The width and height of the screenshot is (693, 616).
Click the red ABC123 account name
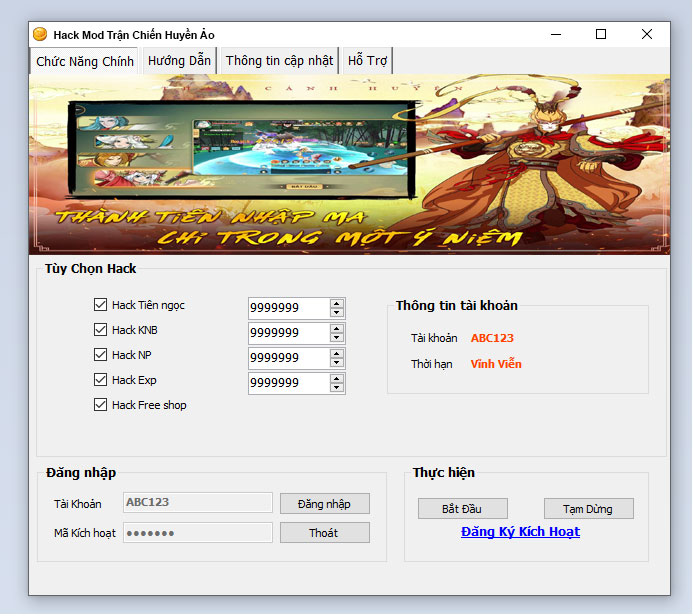tap(492, 338)
